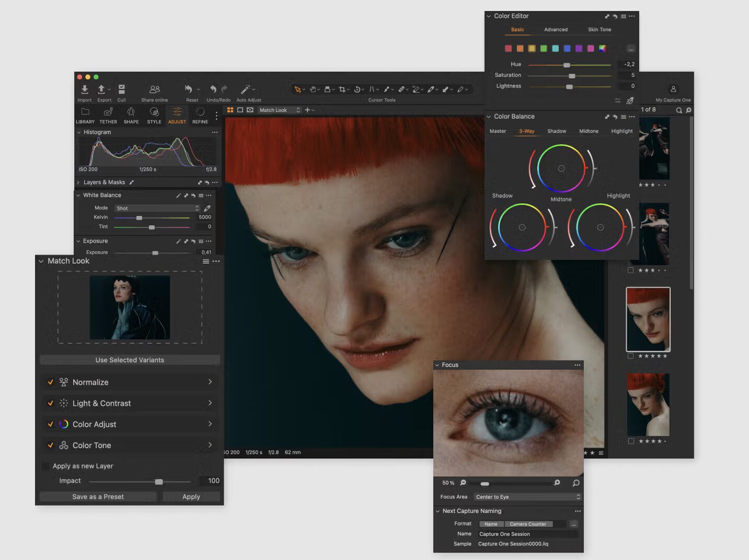Switch to the Skin Tone tab

tap(599, 30)
